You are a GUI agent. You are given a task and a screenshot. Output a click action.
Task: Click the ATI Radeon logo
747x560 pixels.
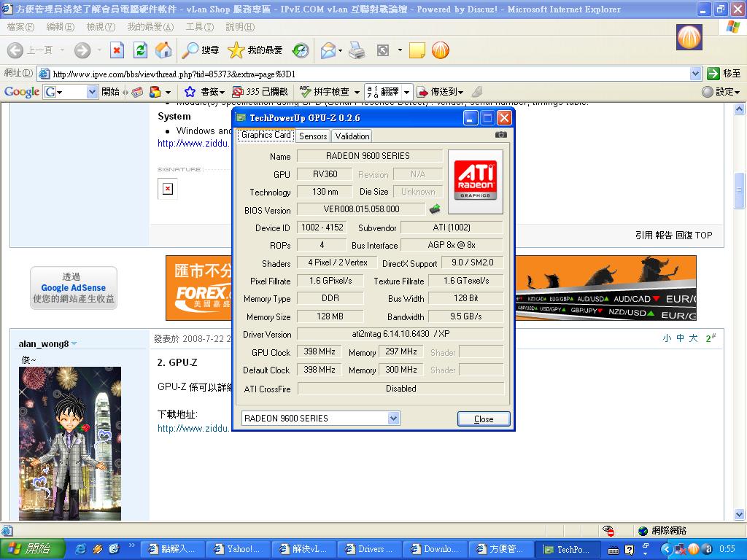[x=476, y=182]
